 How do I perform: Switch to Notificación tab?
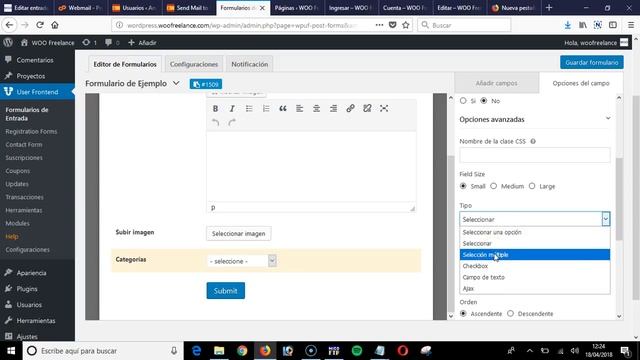[249, 64]
